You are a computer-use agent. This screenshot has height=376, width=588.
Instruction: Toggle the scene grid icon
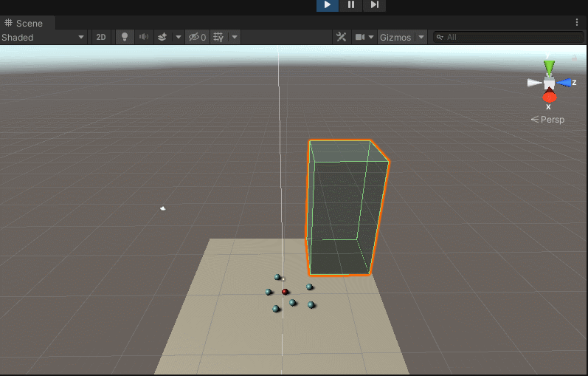(218, 37)
